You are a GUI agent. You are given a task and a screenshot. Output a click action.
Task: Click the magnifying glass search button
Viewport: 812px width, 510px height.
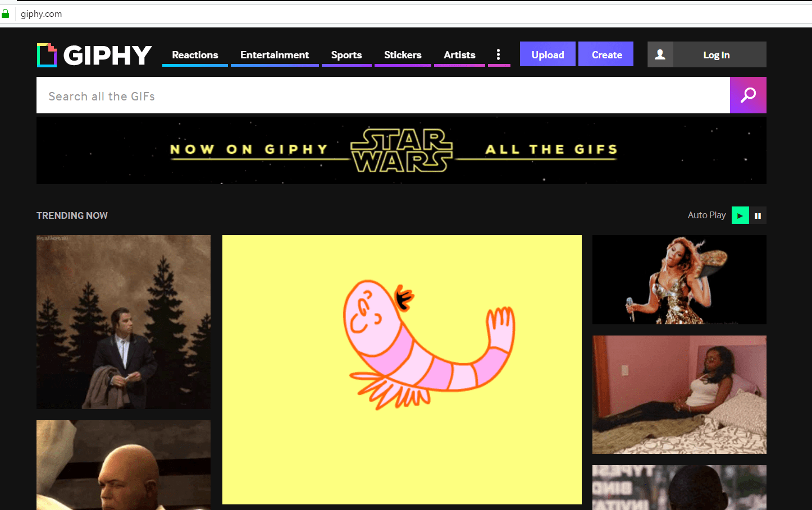[748, 95]
